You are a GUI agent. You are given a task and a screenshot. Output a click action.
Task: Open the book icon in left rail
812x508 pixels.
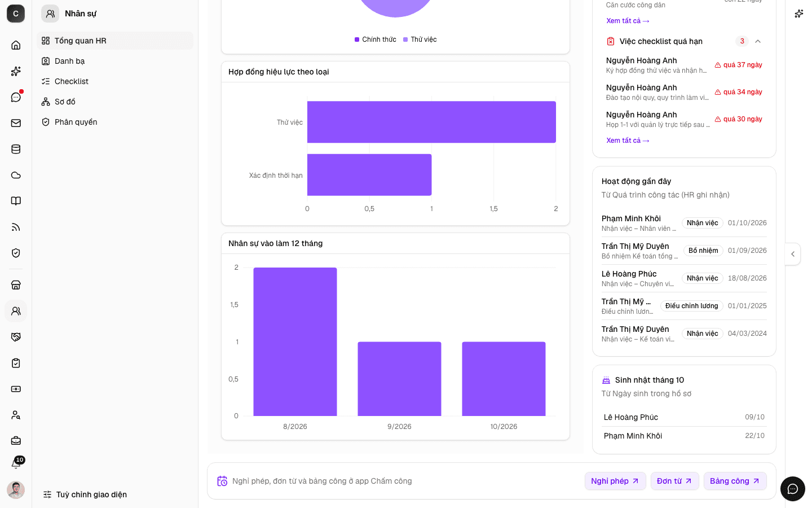(16, 201)
